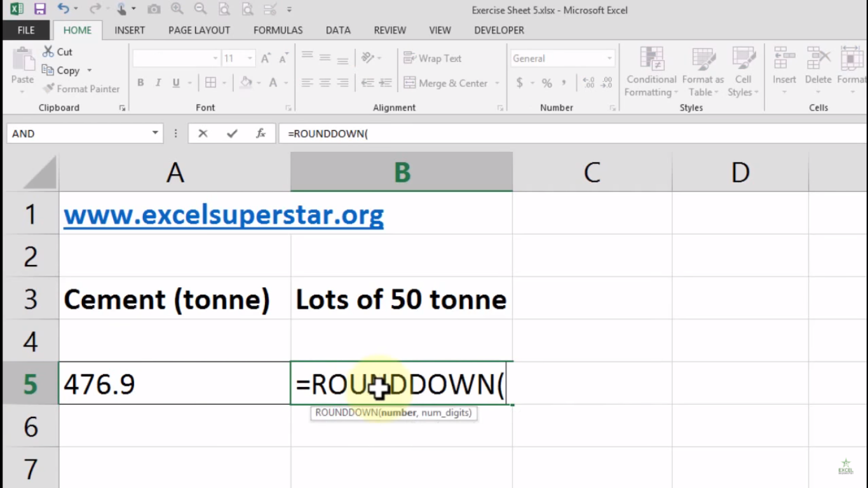
Task: Open Format as Table gallery
Action: [x=703, y=72]
